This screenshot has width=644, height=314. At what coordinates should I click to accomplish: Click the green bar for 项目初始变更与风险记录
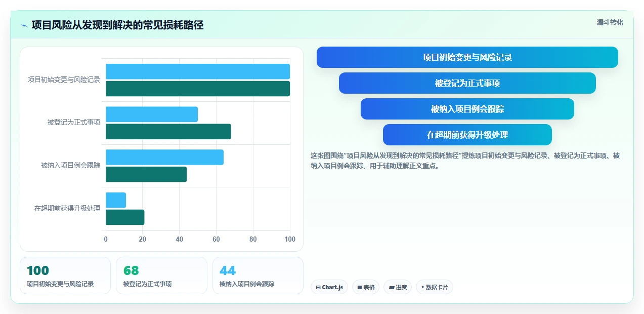198,89
